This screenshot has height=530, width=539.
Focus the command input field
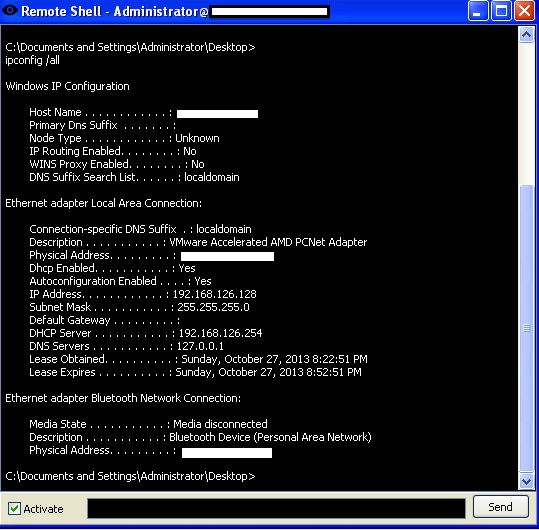[276, 508]
